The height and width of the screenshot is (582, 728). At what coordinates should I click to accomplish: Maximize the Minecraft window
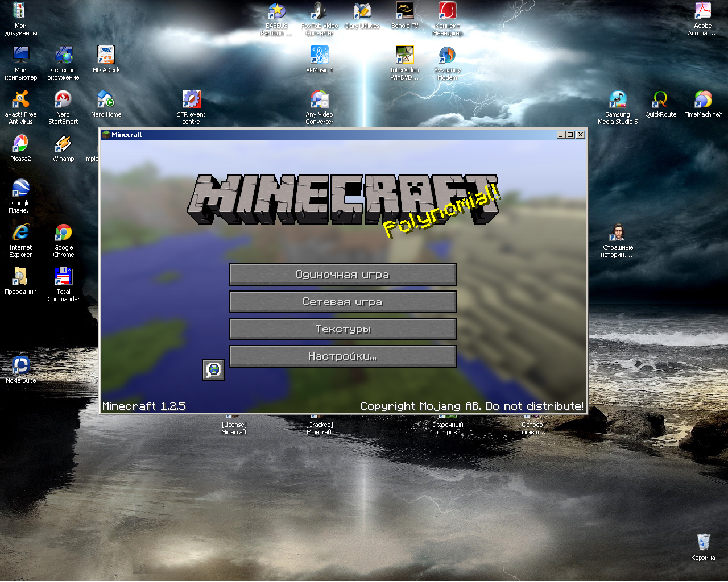point(570,135)
